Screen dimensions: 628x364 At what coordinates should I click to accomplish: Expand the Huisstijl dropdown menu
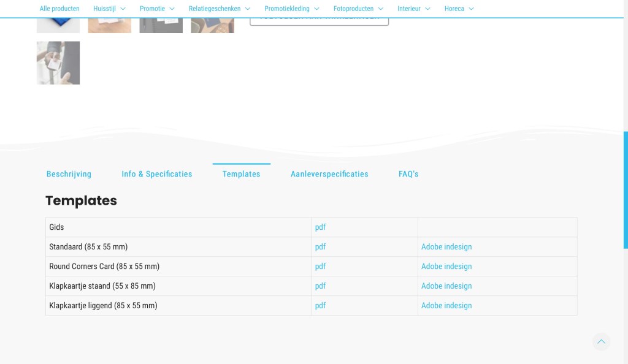109,9
